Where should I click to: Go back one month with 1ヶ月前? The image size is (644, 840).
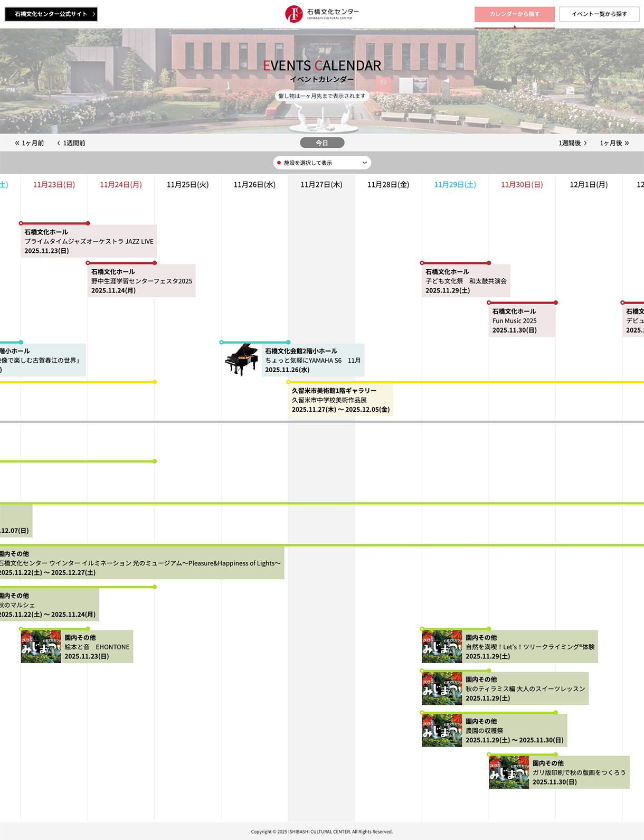point(30,143)
